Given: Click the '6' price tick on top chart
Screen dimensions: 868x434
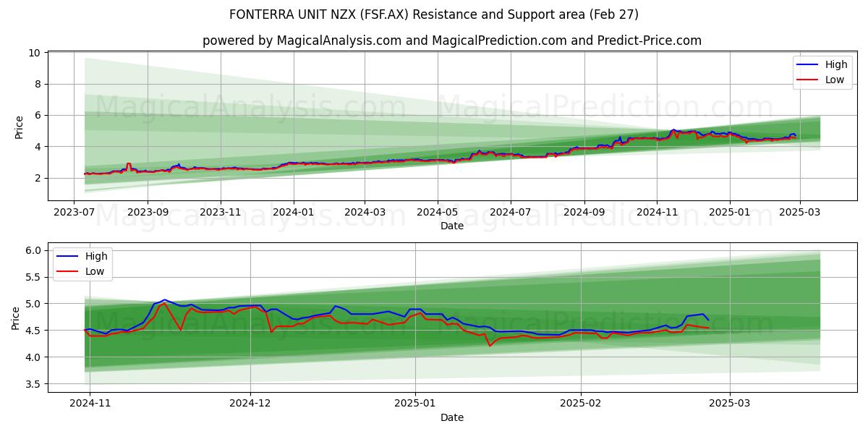Looking at the screenshot, I should pyautogui.click(x=37, y=116).
